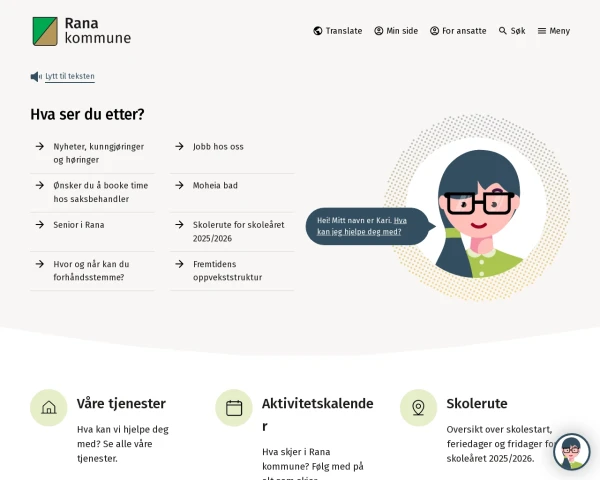Open the Aktivitetskalender heading
This screenshot has width=600, height=480.
318,415
